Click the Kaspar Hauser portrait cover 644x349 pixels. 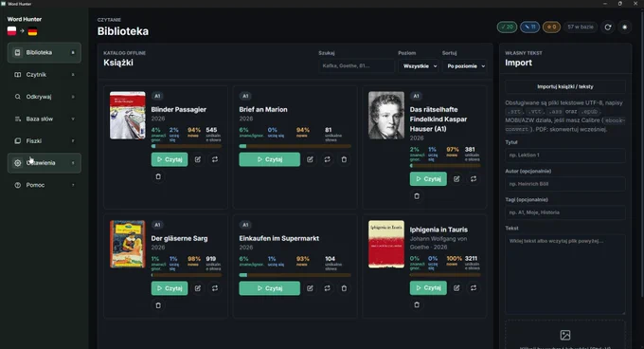point(386,116)
